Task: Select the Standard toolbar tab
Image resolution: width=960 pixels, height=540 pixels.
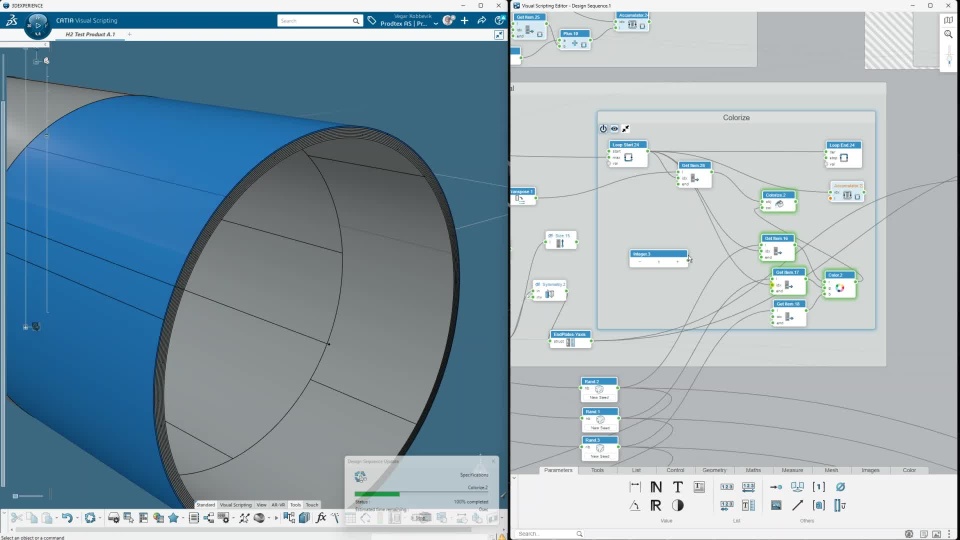Action: tap(206, 504)
